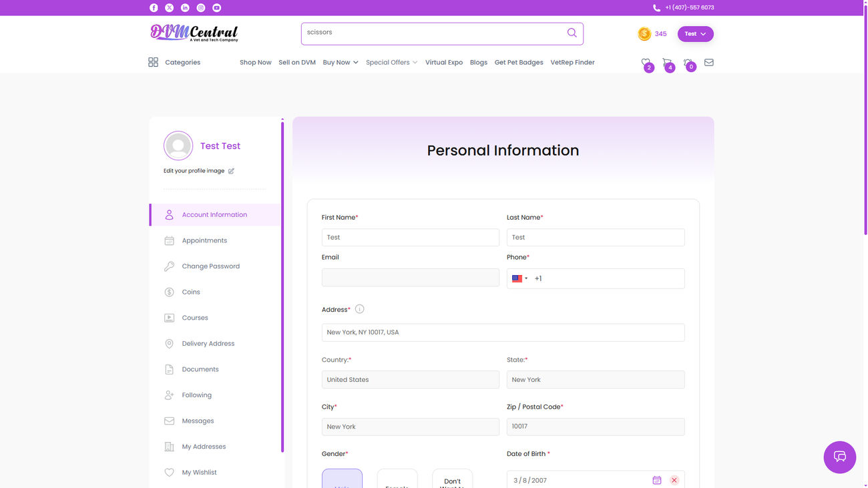Click the phone handset icon in top bar
This screenshot has width=868, height=488.
coord(656,8)
